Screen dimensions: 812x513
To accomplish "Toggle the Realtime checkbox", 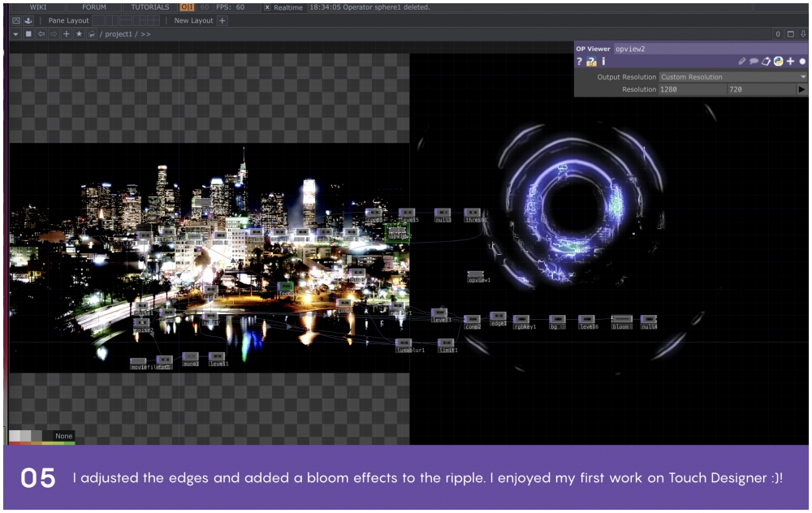I will point(268,7).
